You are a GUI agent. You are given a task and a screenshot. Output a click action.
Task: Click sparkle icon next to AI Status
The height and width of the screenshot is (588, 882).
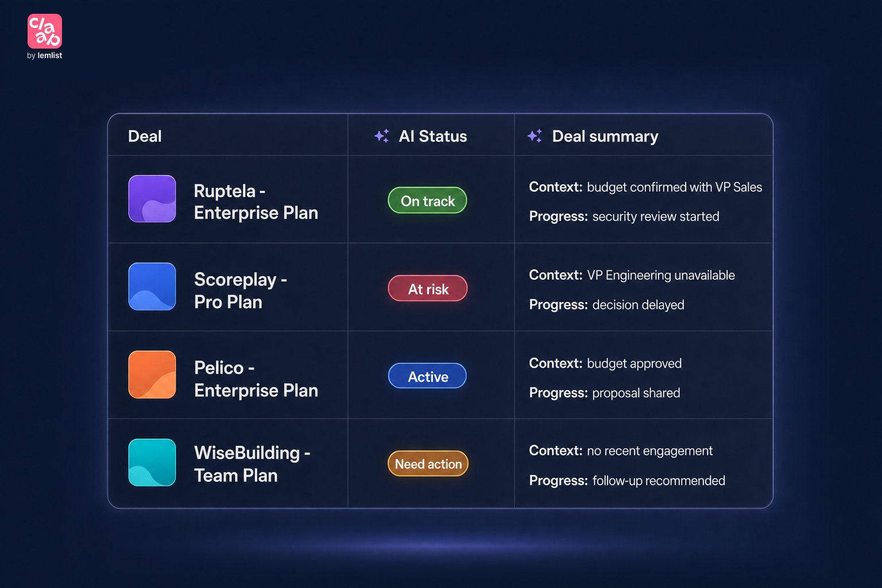(382, 136)
